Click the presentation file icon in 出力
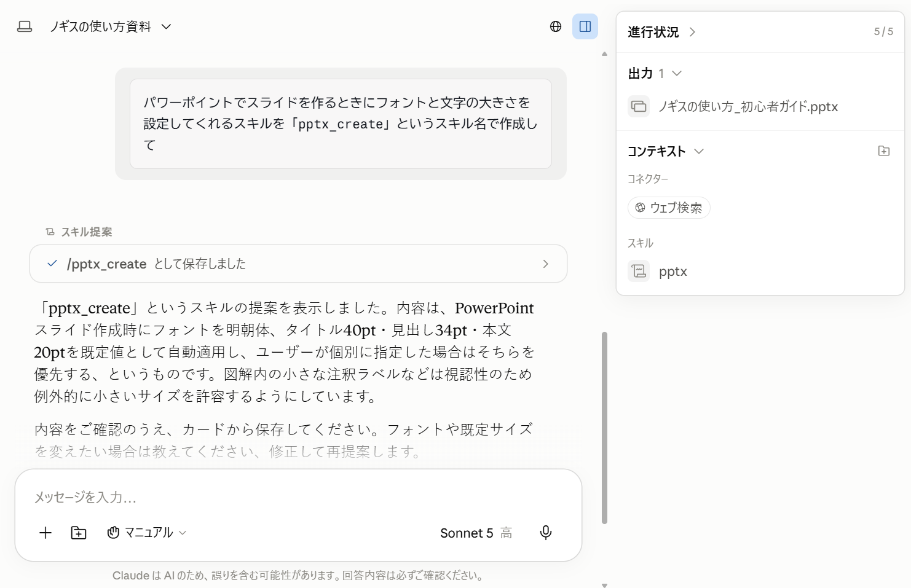 pos(639,106)
